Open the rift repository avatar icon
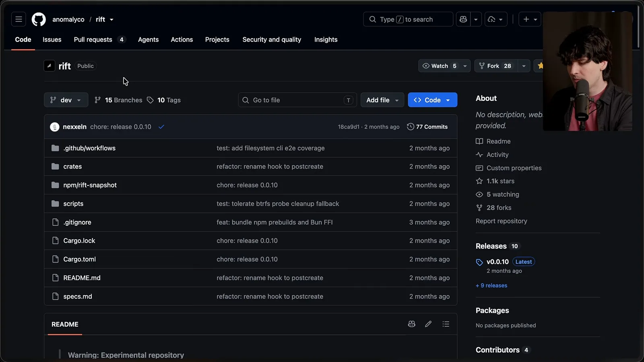The width and height of the screenshot is (644, 362). pyautogui.click(x=50, y=66)
